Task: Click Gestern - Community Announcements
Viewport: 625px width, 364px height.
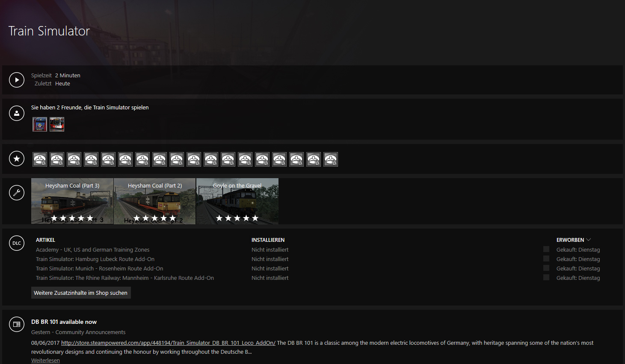Action: [x=78, y=332]
